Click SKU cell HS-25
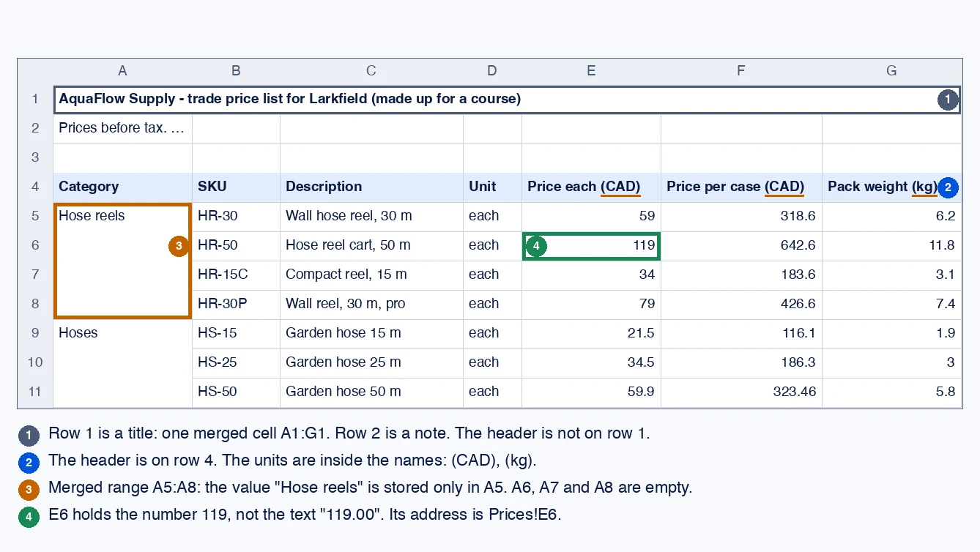The height and width of the screenshot is (552, 980). 236,363
